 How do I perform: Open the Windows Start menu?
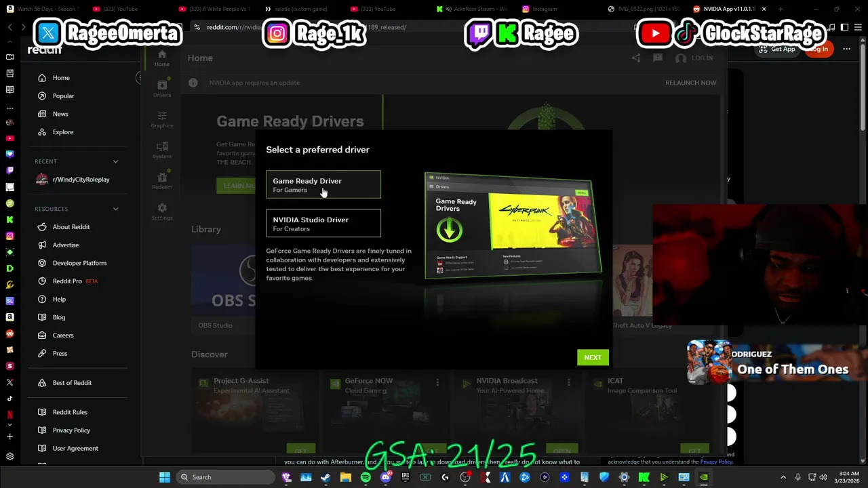pyautogui.click(x=165, y=477)
